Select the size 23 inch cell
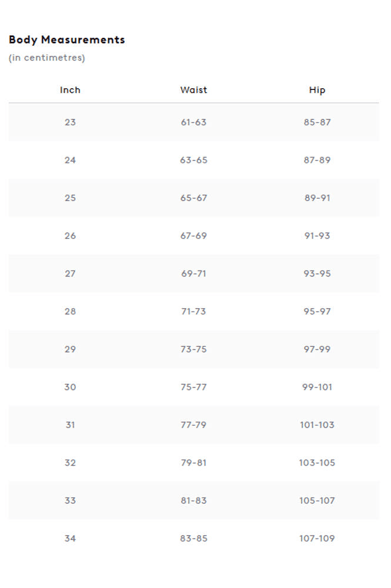The width and height of the screenshot is (391, 588). tap(70, 122)
